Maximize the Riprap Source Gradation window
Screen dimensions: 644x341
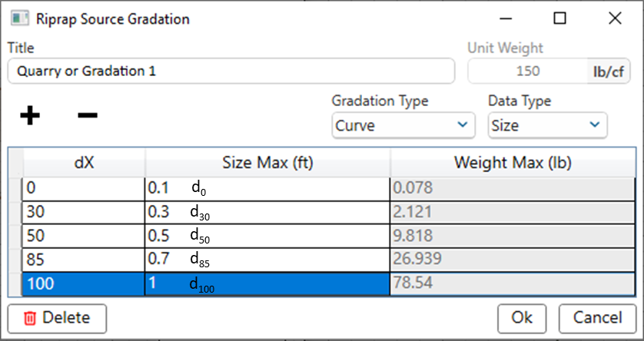(560, 18)
